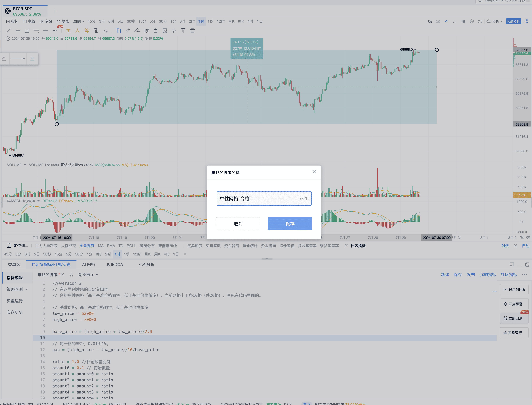532x405 pixels.
Task: Toggle the 筹 chip distribution indicator
Action: pos(87,31)
